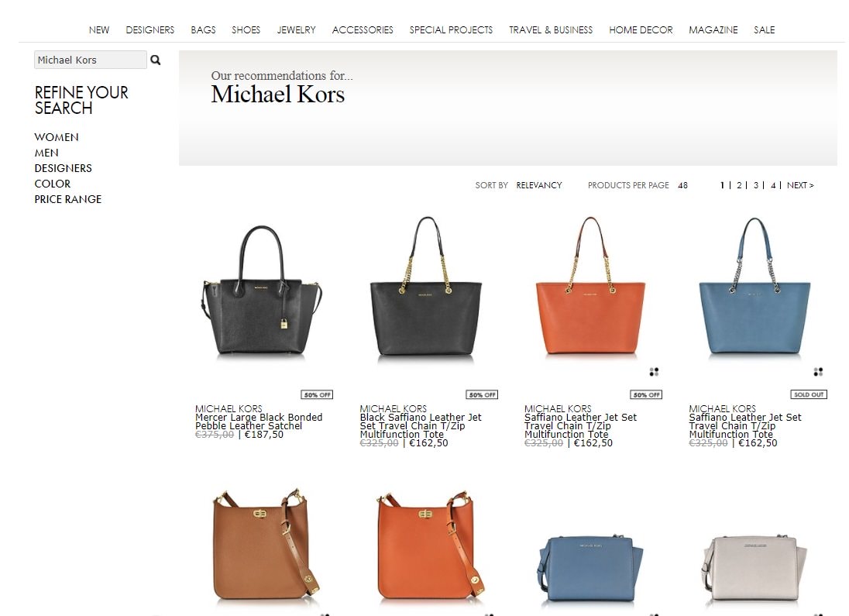
Task: Open the Sale menu
Action: click(764, 29)
